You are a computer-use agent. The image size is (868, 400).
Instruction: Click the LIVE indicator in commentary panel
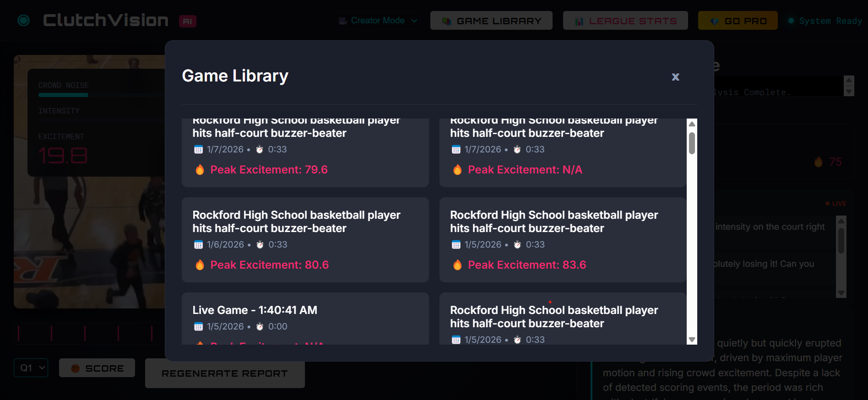tap(836, 204)
